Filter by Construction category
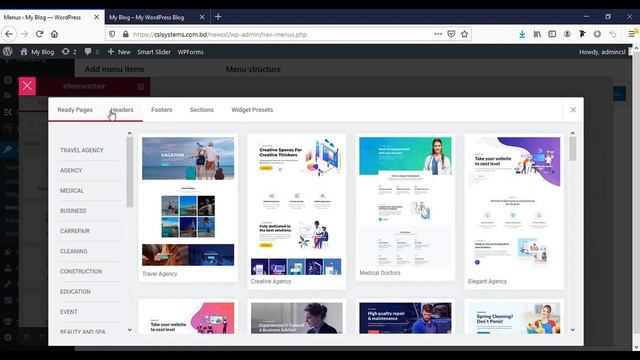The image size is (640, 360). click(x=81, y=271)
